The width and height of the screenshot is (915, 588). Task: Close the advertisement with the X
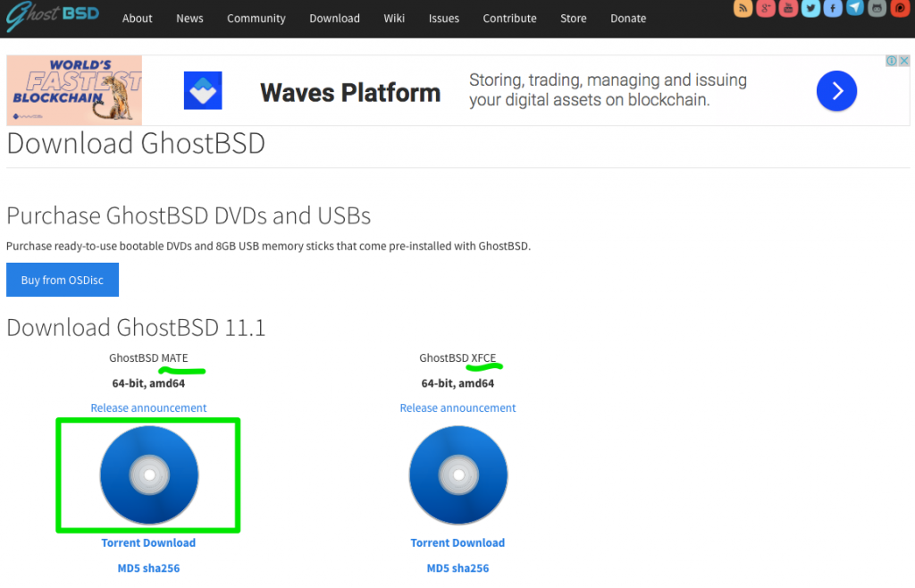904,61
